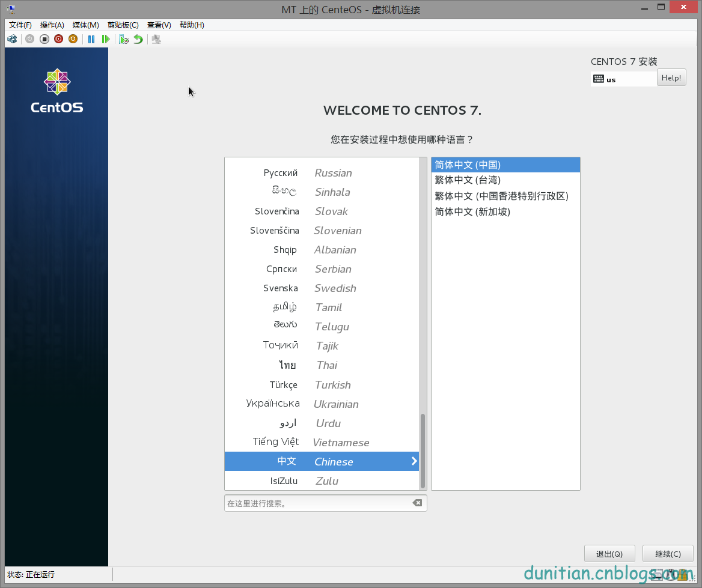Select Slovak in the language list

pos(322,211)
